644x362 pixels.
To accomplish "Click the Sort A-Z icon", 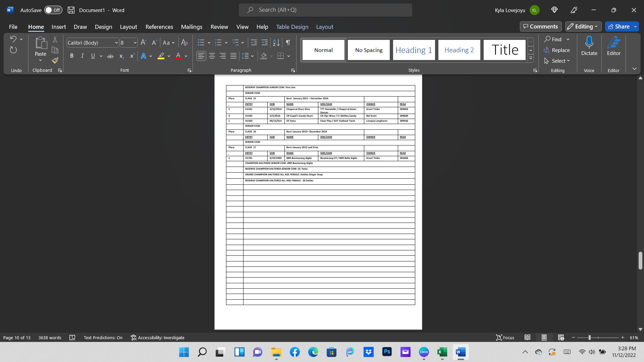I will tap(276, 43).
